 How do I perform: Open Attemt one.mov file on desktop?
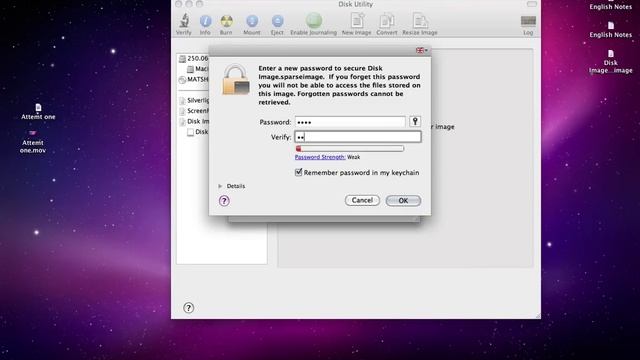[x=33, y=142]
